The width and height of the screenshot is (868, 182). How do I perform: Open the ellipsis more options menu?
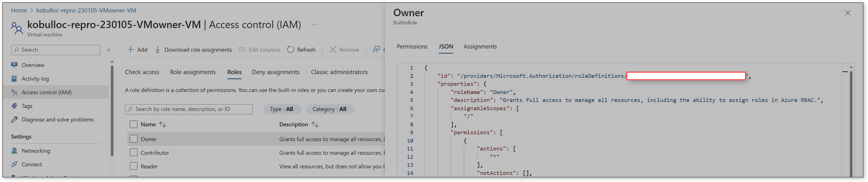pyautogui.click(x=315, y=25)
